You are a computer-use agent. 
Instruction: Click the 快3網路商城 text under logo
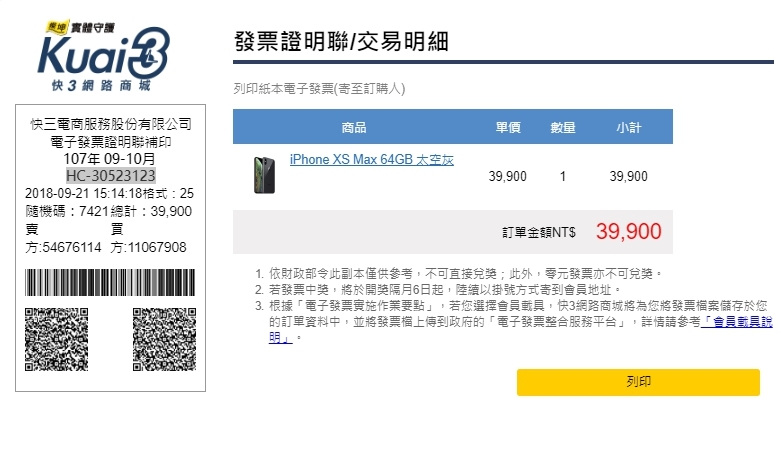pos(101,86)
